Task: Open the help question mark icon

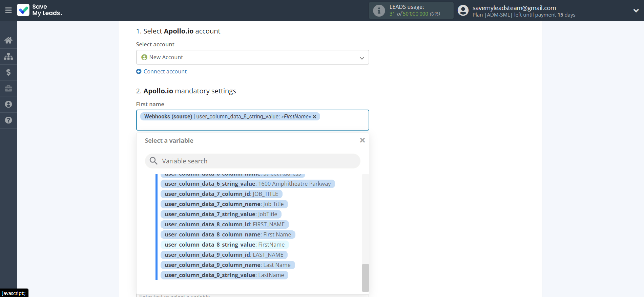Action: point(8,120)
